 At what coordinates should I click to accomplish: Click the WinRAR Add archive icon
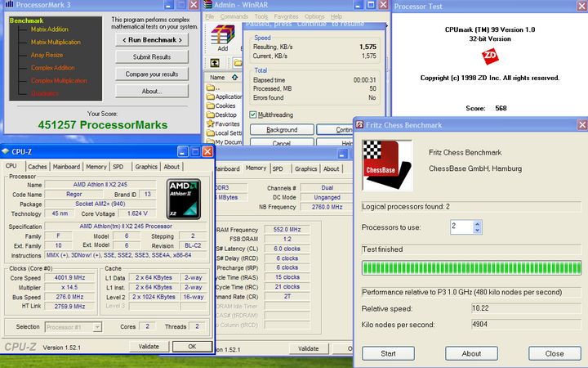(x=223, y=35)
